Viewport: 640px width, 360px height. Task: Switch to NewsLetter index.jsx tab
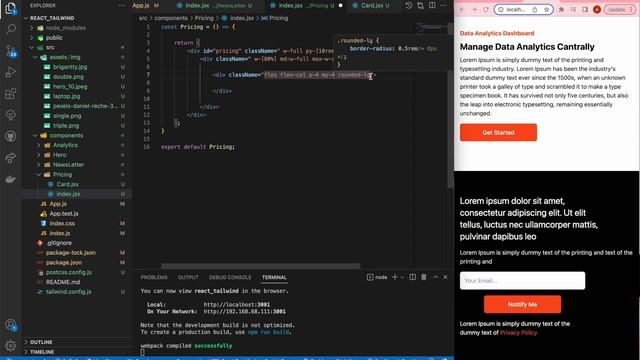(215, 5)
